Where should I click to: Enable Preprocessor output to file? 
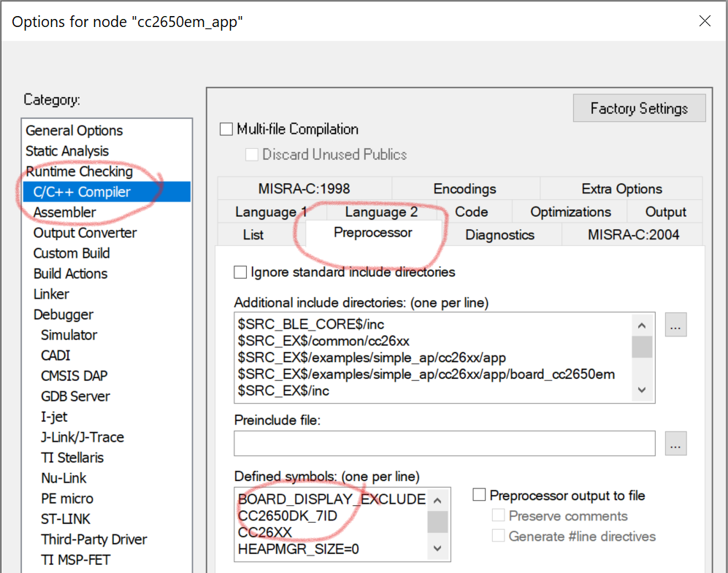pyautogui.click(x=479, y=495)
